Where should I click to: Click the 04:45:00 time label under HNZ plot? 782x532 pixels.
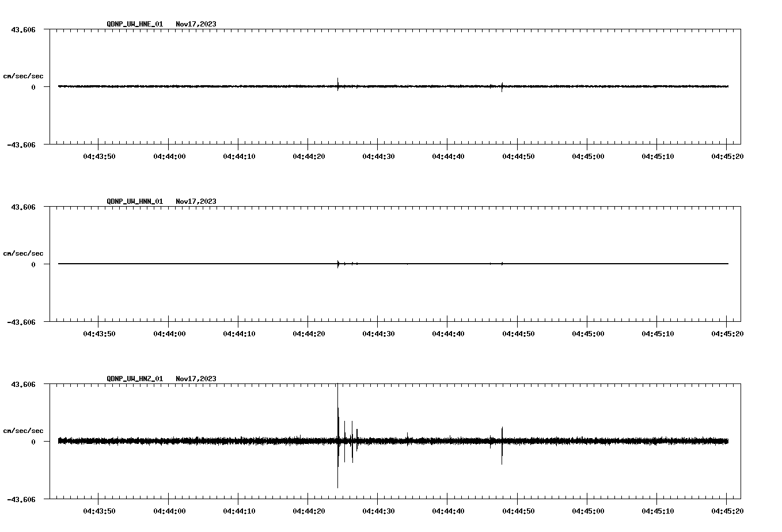point(587,511)
